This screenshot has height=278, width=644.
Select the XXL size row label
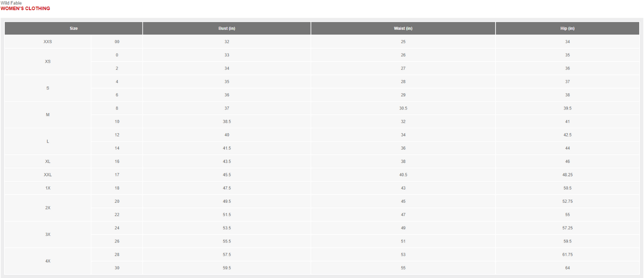48,175
